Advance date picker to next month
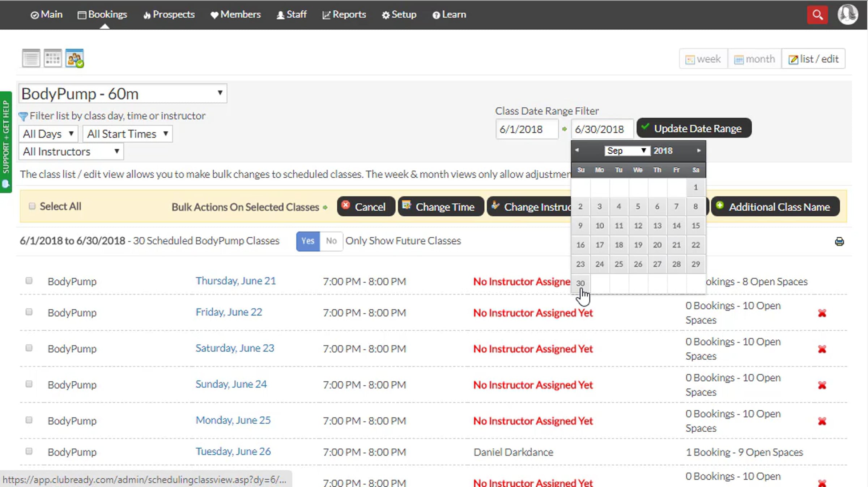Image resolution: width=868 pixels, height=487 pixels. 698,150
